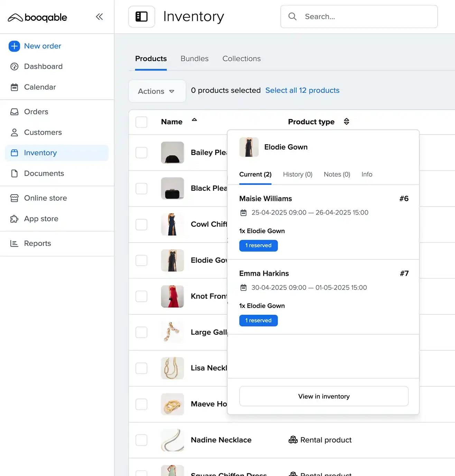This screenshot has height=476, width=455.
Task: Open Customers person icon in sidebar
Action: pyautogui.click(x=14, y=132)
